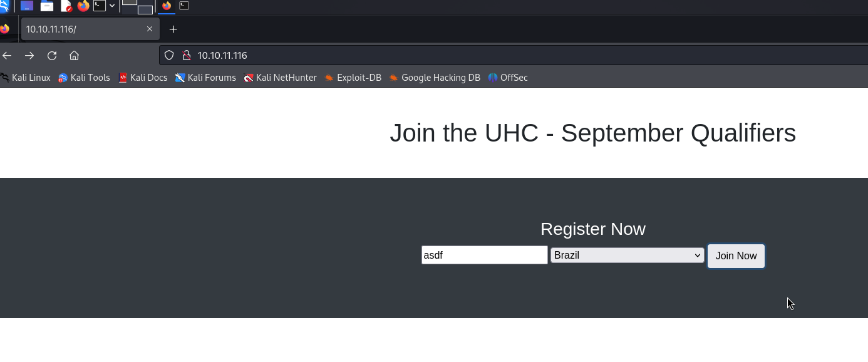Viewport: 868px width, 362px height.
Task: Click the back navigation arrow
Action: click(8, 55)
